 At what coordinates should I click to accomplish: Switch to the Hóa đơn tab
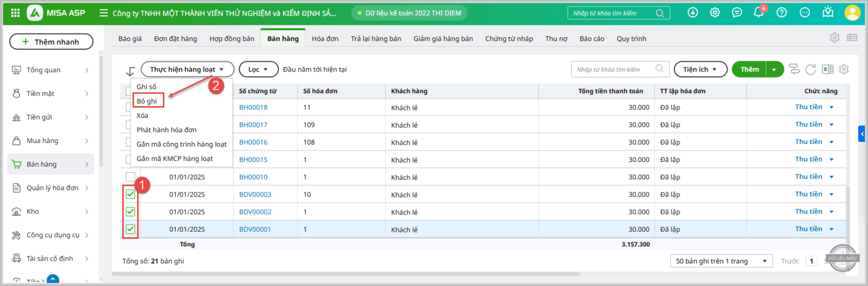click(x=325, y=39)
